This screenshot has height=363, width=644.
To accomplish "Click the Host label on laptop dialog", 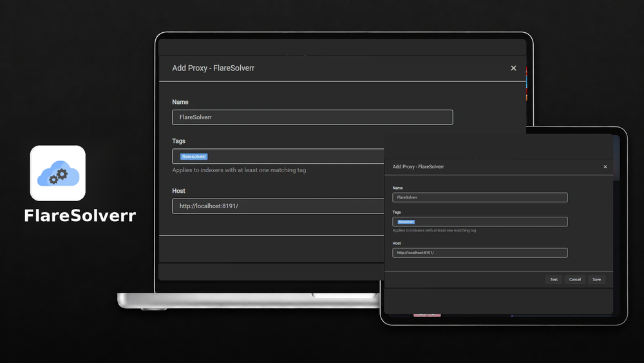I will pyautogui.click(x=178, y=191).
